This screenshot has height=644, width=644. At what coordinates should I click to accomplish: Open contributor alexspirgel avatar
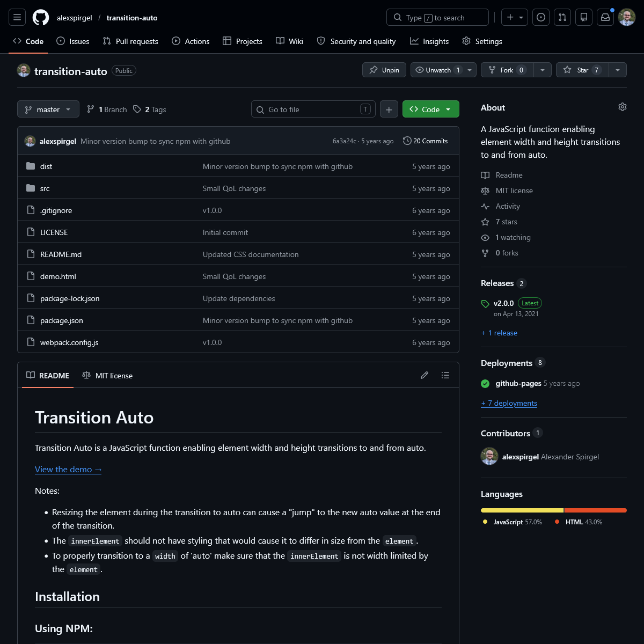pyautogui.click(x=489, y=457)
